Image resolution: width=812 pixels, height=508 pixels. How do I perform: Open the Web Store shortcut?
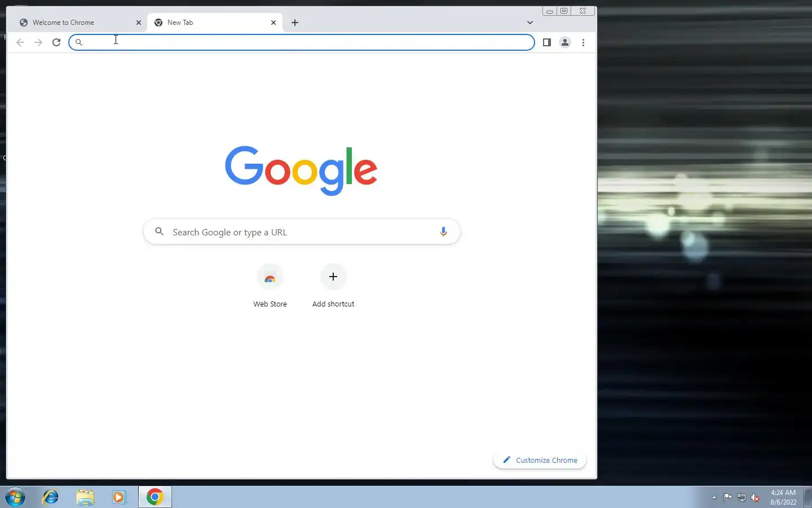click(x=270, y=286)
